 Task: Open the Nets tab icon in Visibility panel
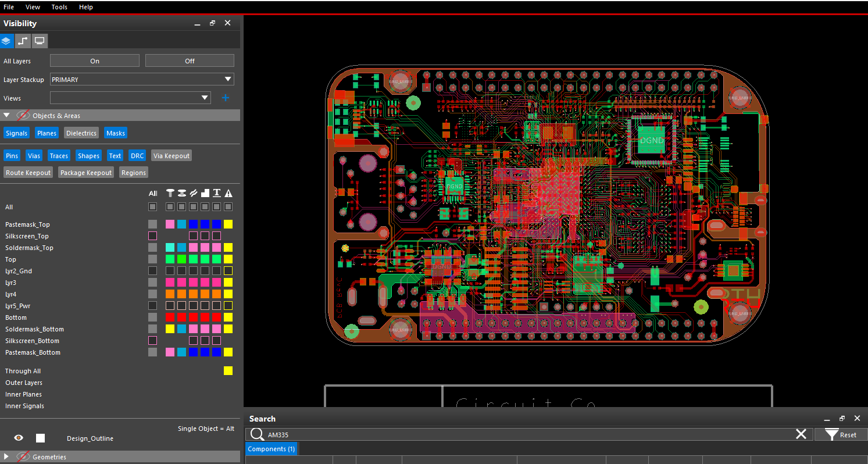(22, 41)
